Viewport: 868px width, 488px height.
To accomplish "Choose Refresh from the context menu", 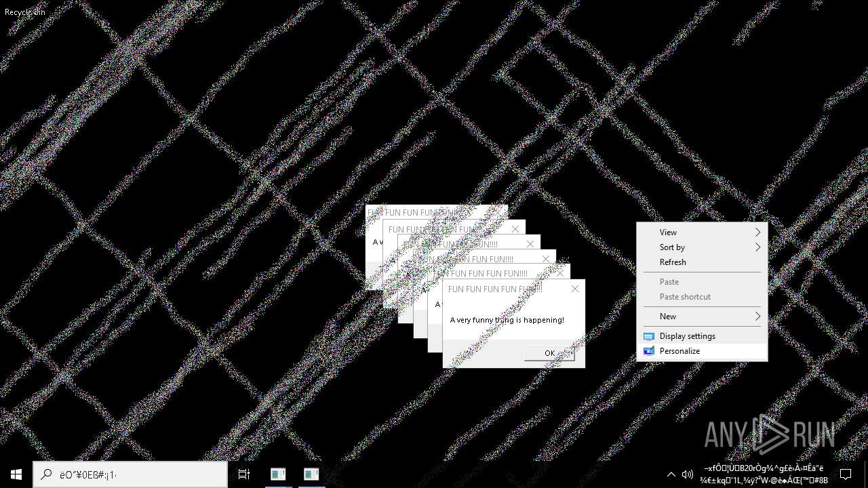I will 702,262.
